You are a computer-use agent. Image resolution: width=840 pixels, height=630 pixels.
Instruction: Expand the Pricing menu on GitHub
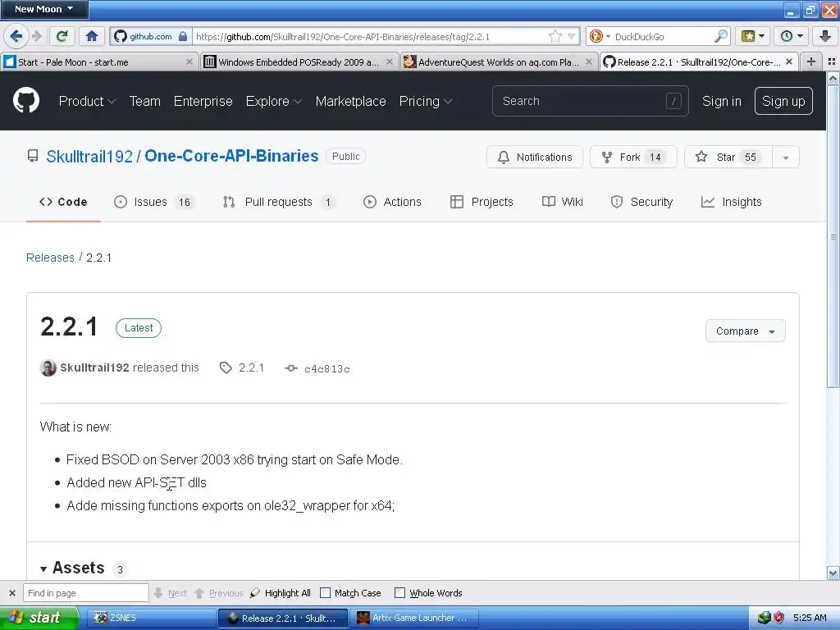coord(426,101)
